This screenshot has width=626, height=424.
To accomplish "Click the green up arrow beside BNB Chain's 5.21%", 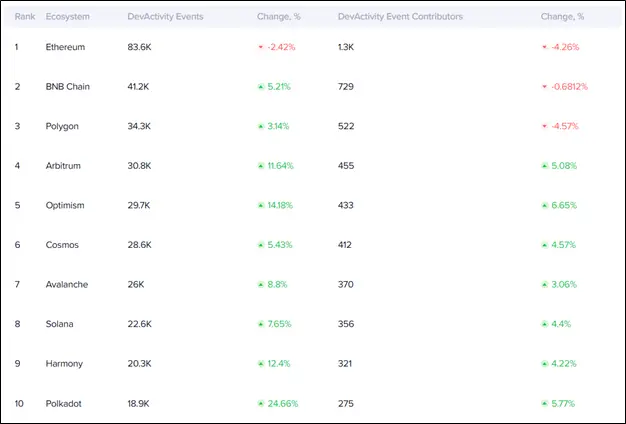I will tap(260, 87).
